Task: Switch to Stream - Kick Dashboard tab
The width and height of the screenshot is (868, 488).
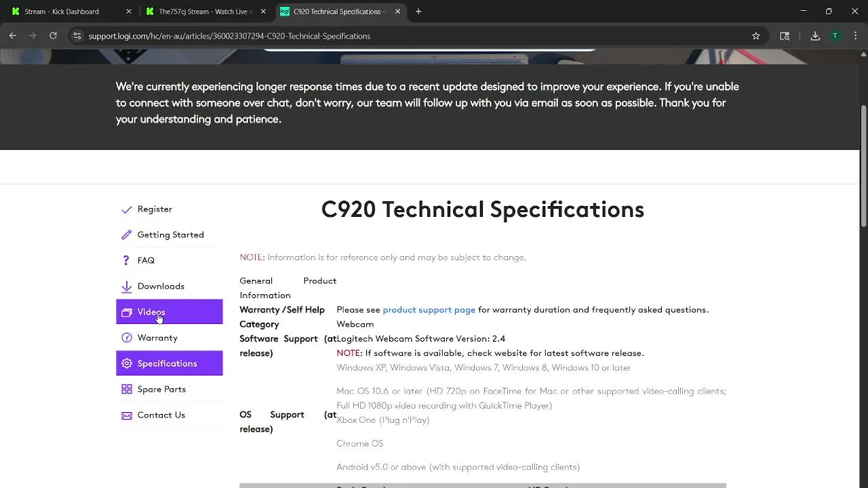Action: [70, 12]
